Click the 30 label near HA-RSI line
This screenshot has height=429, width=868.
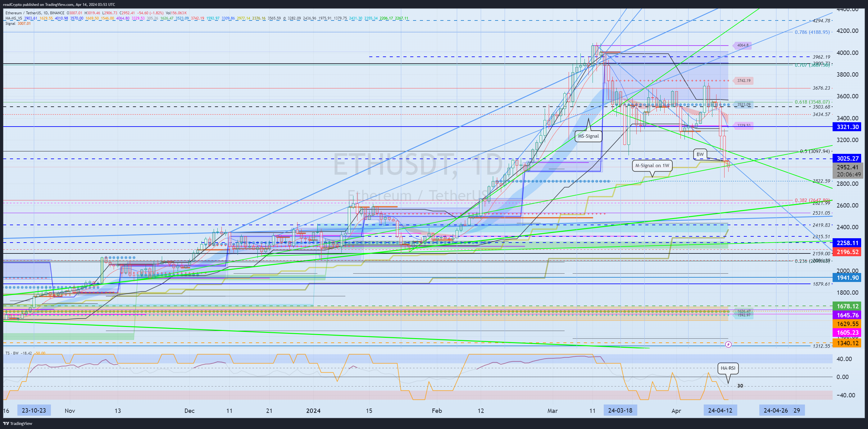click(740, 386)
